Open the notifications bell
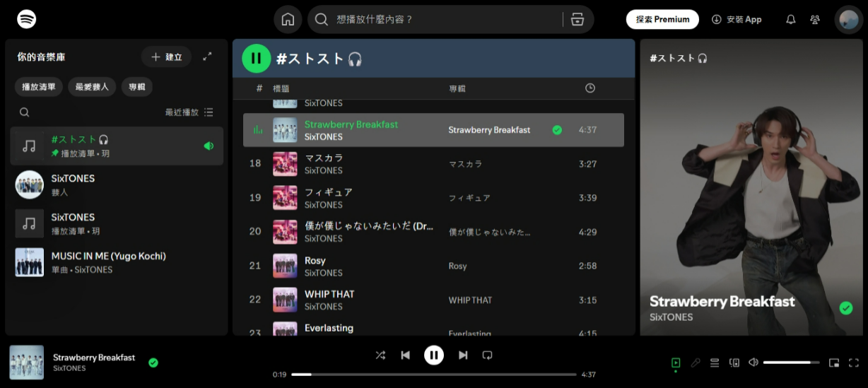 [791, 20]
